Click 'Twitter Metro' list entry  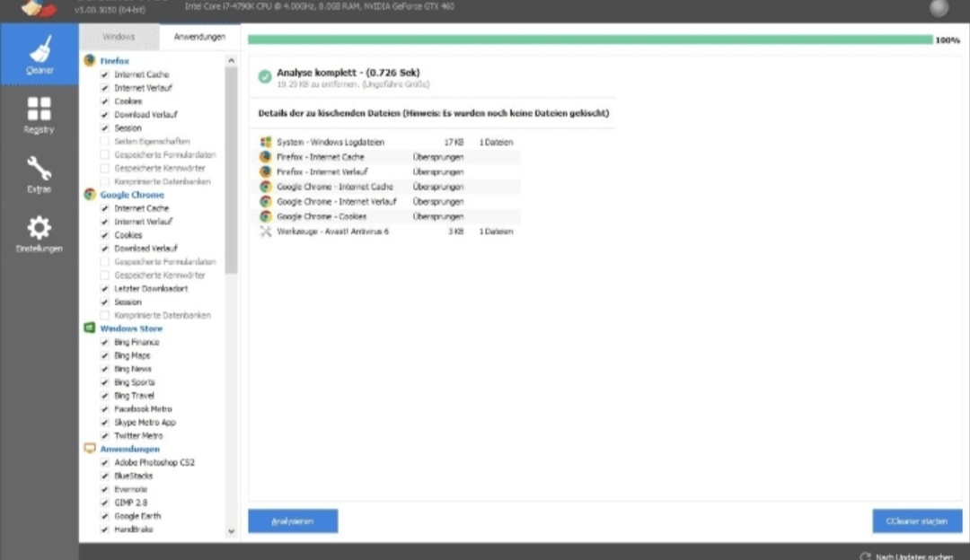[x=138, y=436]
